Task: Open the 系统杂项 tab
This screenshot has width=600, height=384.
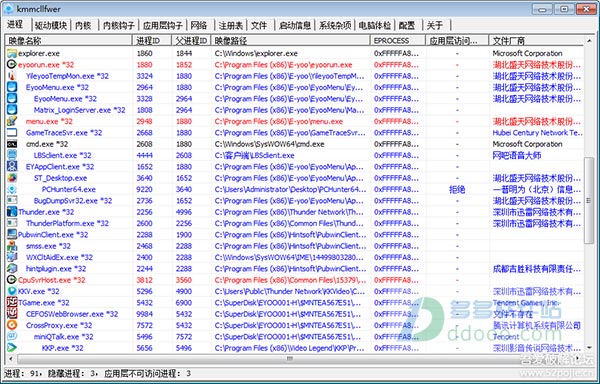Action: click(335, 26)
